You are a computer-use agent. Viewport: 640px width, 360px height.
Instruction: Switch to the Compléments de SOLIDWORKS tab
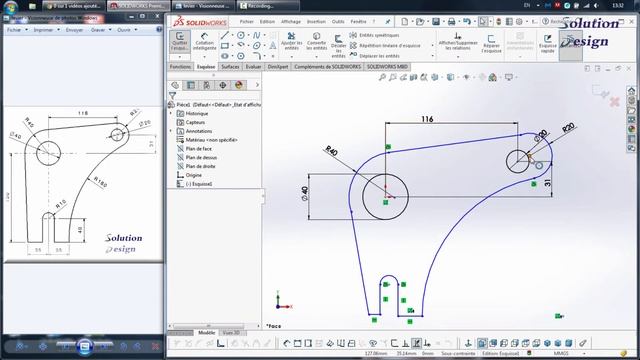[x=327, y=67]
